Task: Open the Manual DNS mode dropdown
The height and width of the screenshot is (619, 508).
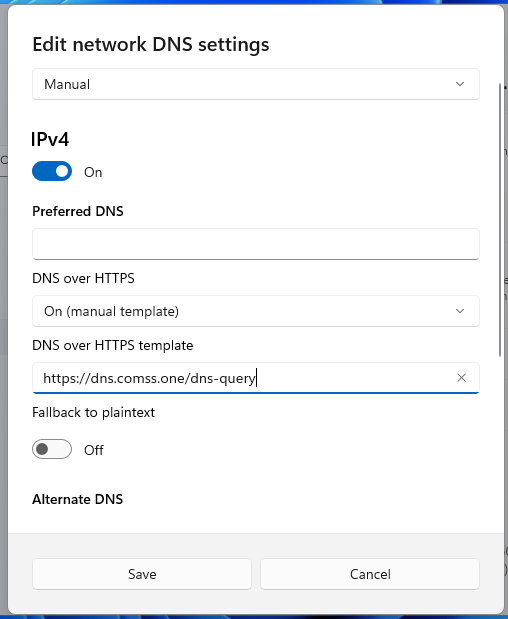Action: coord(256,84)
